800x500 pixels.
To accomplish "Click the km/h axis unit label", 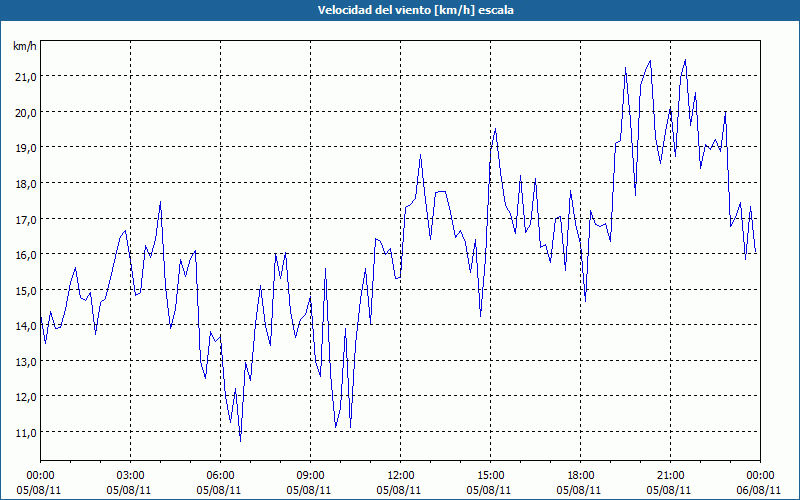I will (25, 46).
